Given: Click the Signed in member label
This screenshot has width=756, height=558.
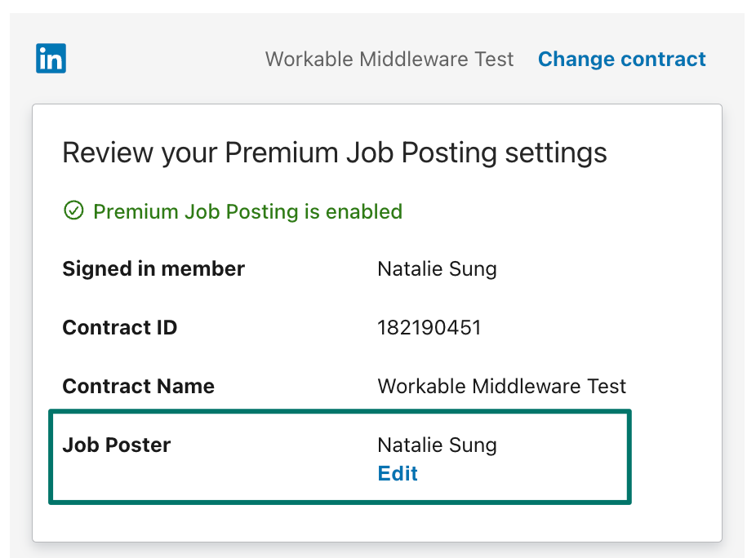Looking at the screenshot, I should (153, 269).
